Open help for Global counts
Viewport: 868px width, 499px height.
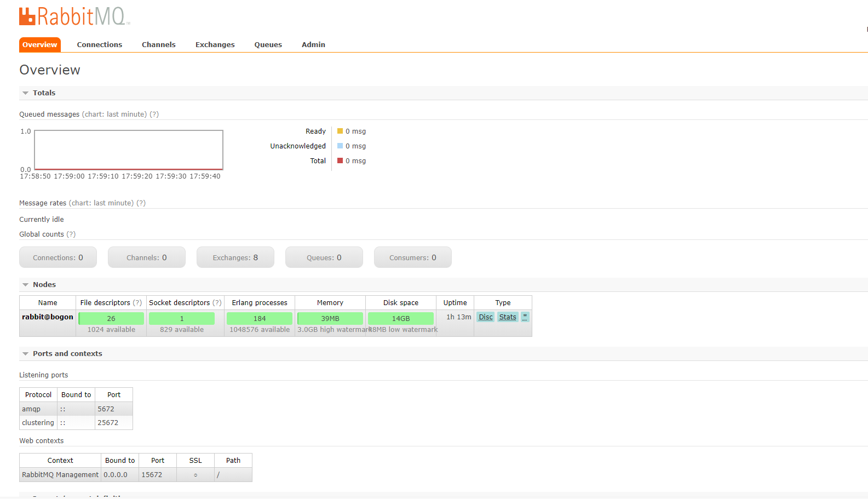[71, 234]
